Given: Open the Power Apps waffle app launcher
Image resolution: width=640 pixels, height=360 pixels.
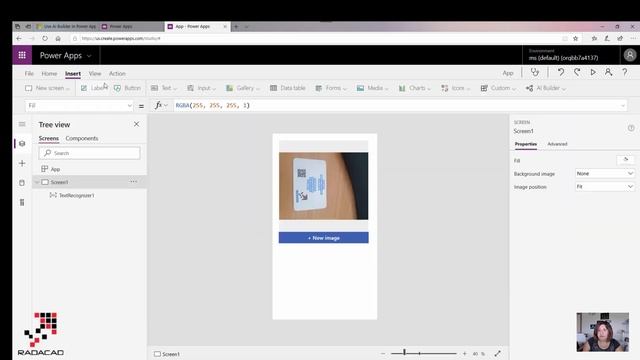Looking at the screenshot, I should coord(22,55).
